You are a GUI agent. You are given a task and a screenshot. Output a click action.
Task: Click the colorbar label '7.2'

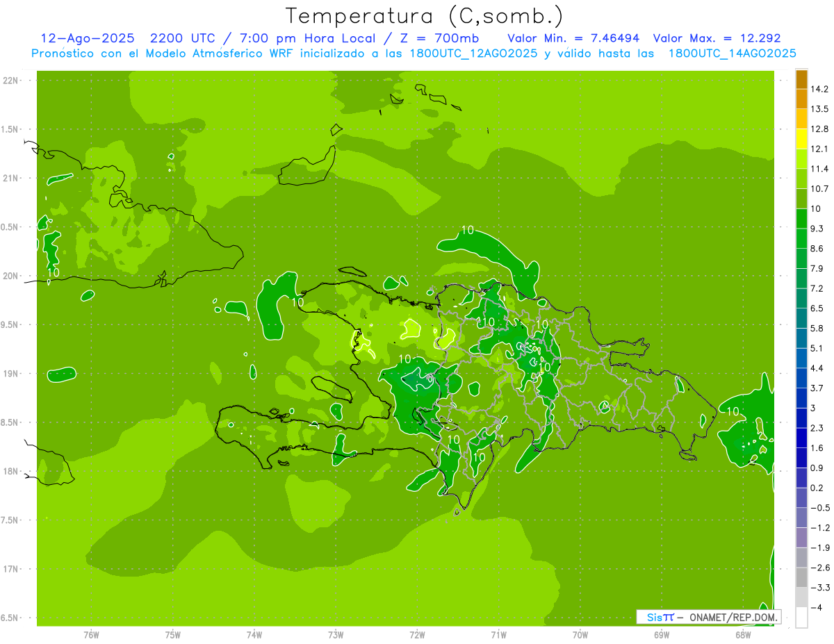coord(817,288)
